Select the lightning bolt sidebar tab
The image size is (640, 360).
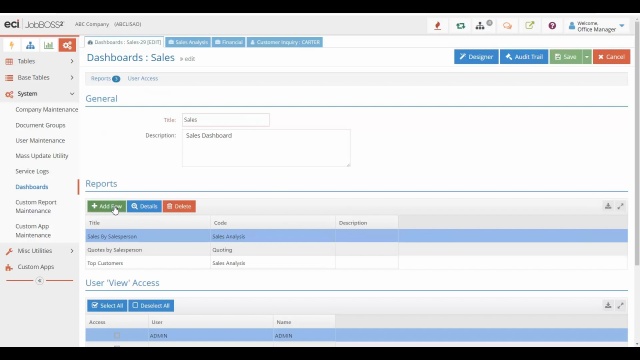point(12,45)
